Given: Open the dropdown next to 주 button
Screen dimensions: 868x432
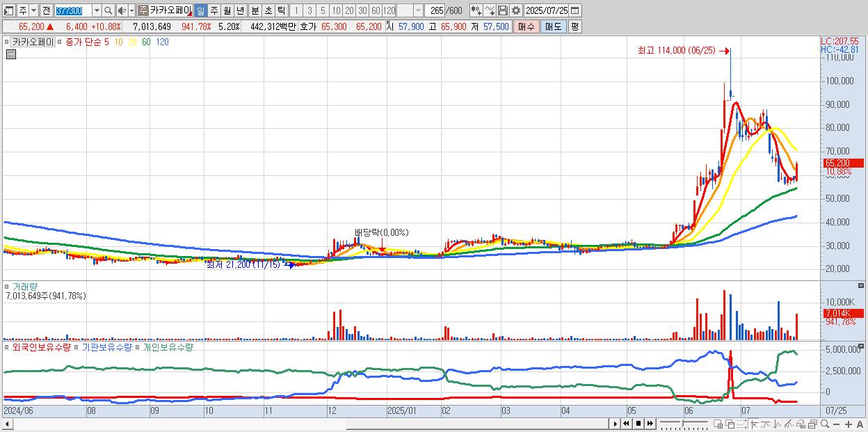Looking at the screenshot, I should pos(33,10).
